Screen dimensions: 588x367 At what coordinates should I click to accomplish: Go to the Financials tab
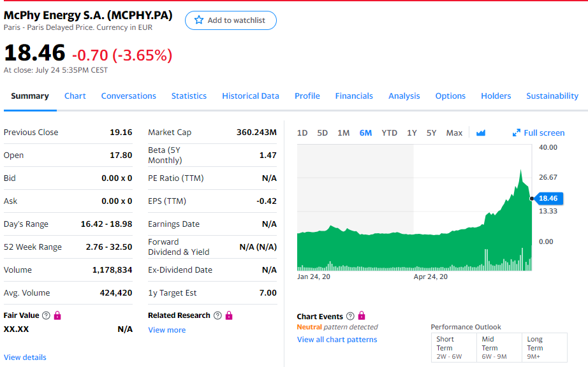354,96
